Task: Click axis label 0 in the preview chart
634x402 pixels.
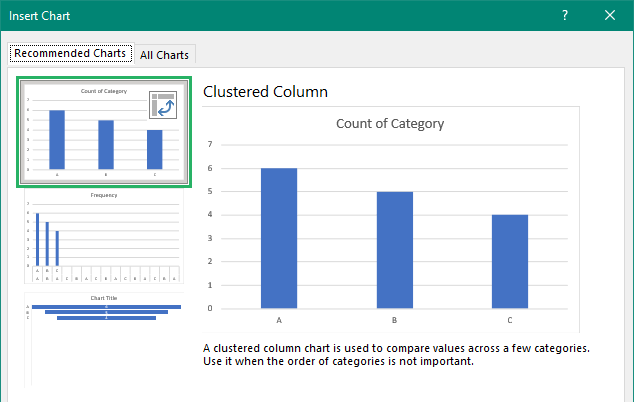Action: pos(210,309)
